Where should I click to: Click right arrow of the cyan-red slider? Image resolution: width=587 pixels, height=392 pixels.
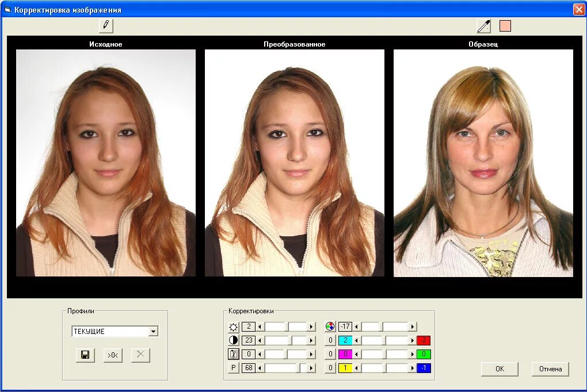[413, 340]
